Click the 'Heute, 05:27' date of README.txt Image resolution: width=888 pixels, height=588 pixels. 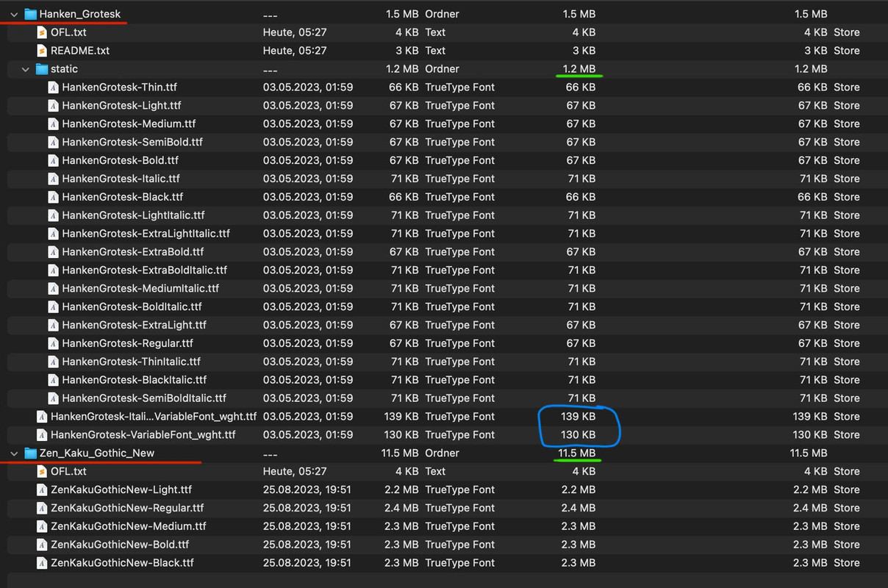click(295, 51)
